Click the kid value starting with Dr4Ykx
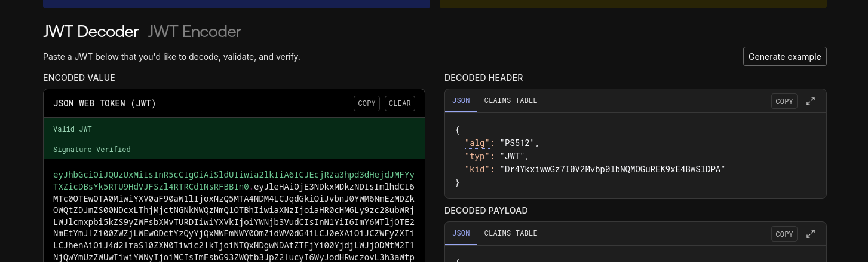The width and height of the screenshot is (868, 262). point(612,169)
